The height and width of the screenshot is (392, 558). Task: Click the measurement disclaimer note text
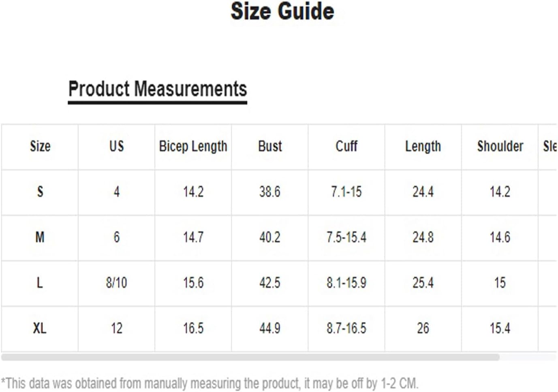210,383
